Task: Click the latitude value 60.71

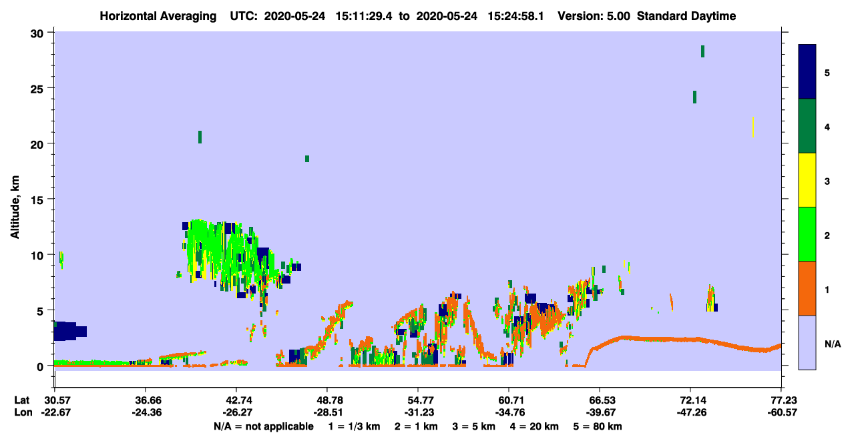Action: tap(509, 400)
